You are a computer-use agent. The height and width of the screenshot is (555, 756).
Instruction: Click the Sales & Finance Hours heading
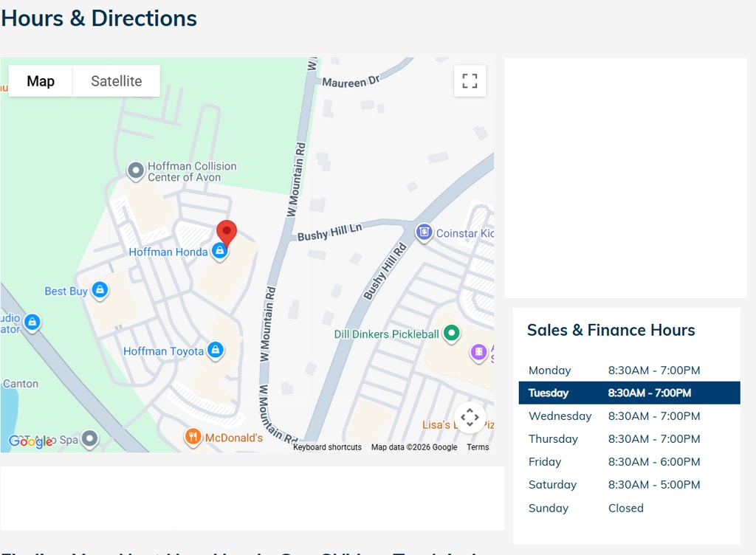click(x=611, y=330)
